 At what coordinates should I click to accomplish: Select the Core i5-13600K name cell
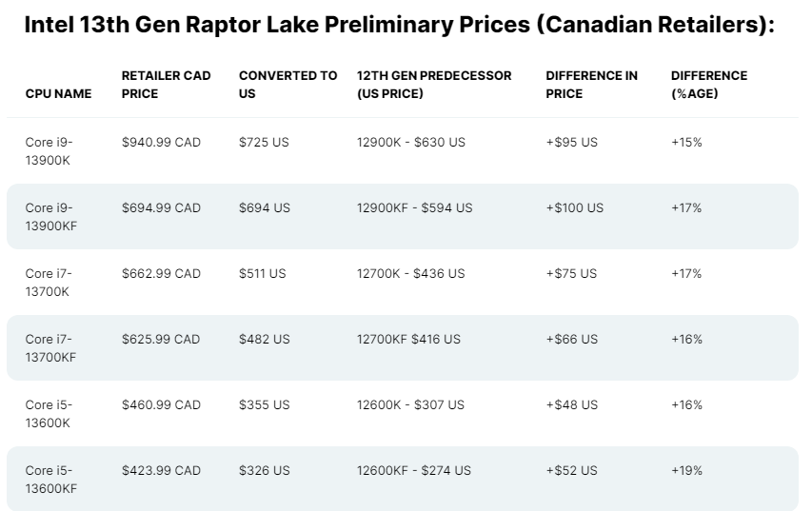(50, 414)
